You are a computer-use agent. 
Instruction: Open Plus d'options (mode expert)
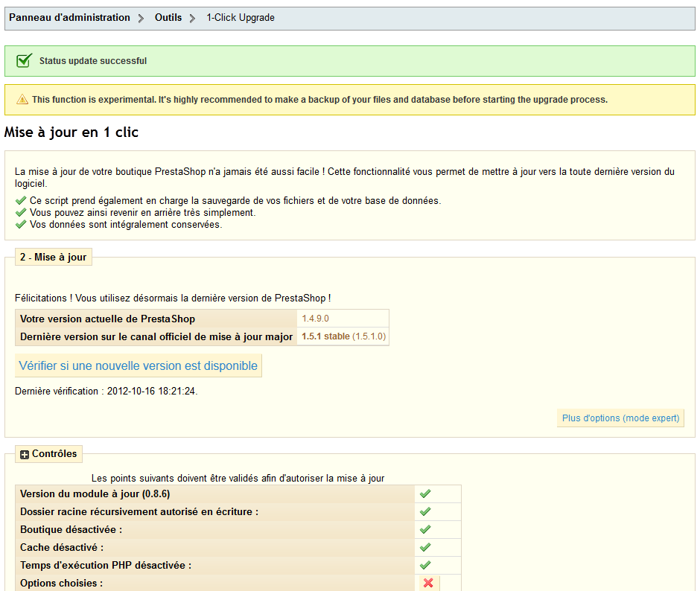pyautogui.click(x=620, y=418)
